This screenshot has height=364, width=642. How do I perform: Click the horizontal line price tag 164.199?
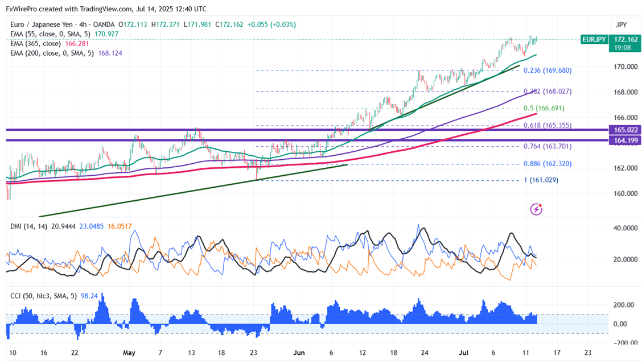pyautogui.click(x=625, y=140)
